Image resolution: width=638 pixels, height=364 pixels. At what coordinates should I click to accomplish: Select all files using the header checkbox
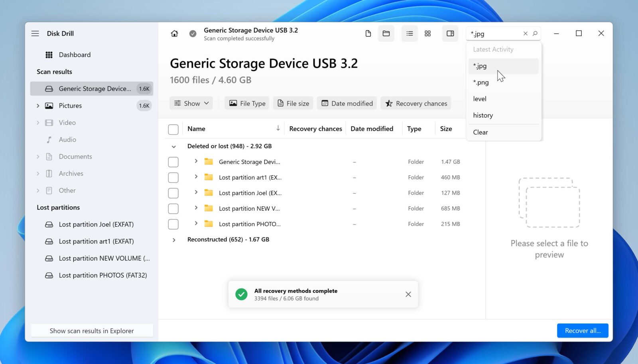173,129
